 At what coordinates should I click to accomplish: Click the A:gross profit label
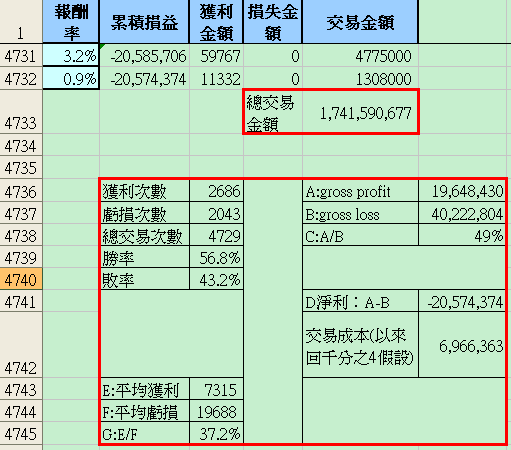coord(360,191)
